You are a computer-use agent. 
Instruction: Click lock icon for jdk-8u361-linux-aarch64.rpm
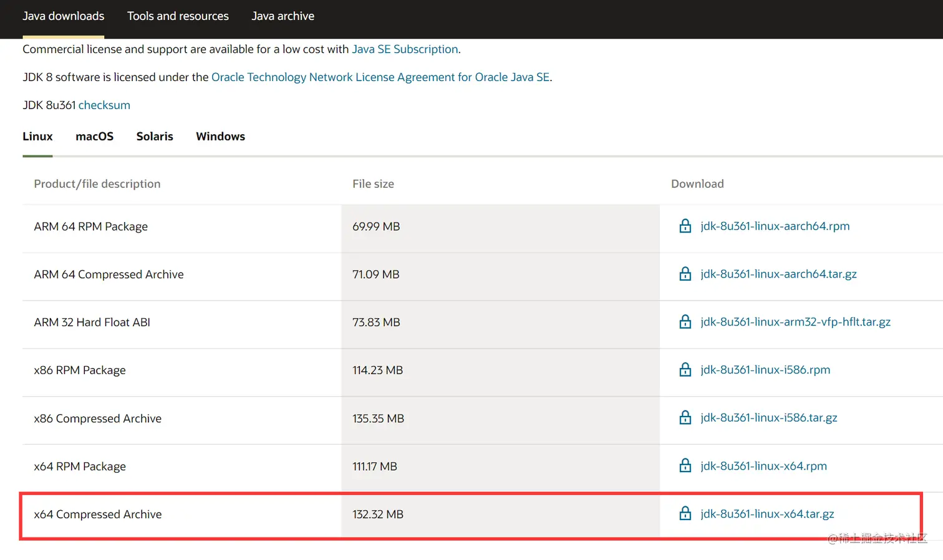tap(685, 226)
